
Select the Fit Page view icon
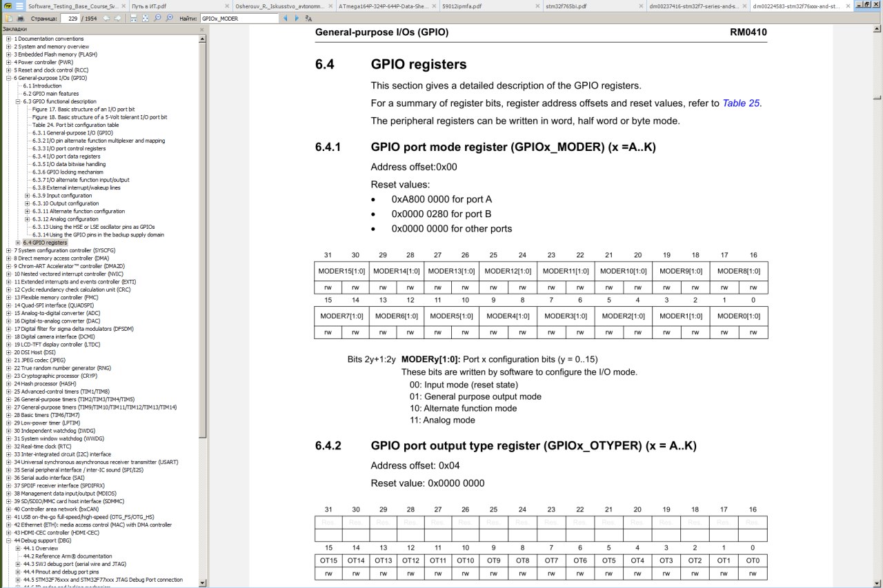[146, 18]
